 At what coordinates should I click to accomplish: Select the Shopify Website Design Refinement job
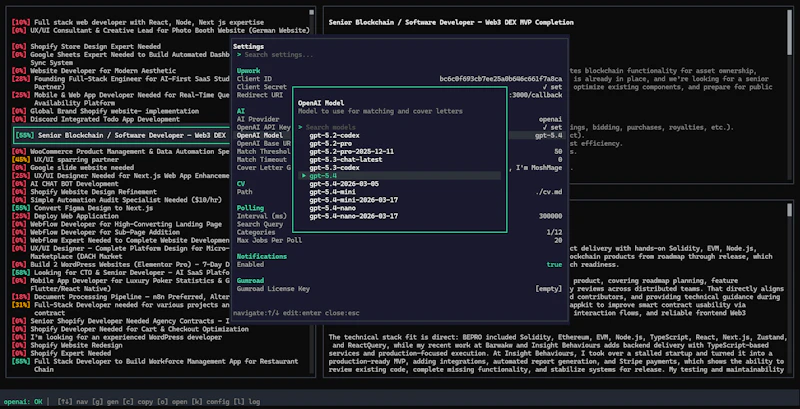[84, 192]
